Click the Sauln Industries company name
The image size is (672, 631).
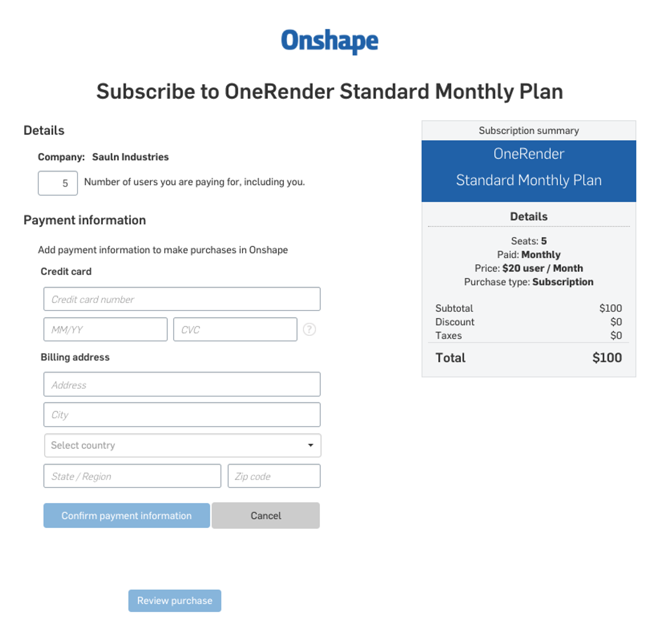click(x=130, y=157)
